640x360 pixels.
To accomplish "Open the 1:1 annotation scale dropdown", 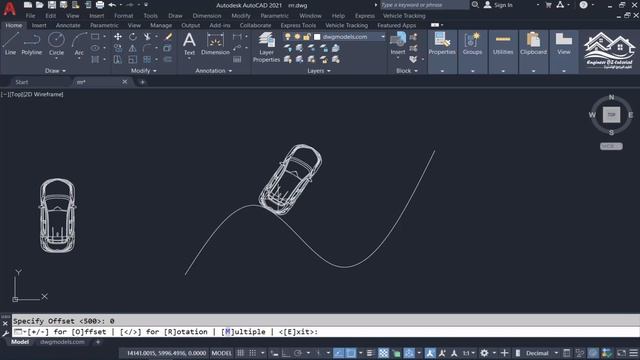I will point(469,353).
